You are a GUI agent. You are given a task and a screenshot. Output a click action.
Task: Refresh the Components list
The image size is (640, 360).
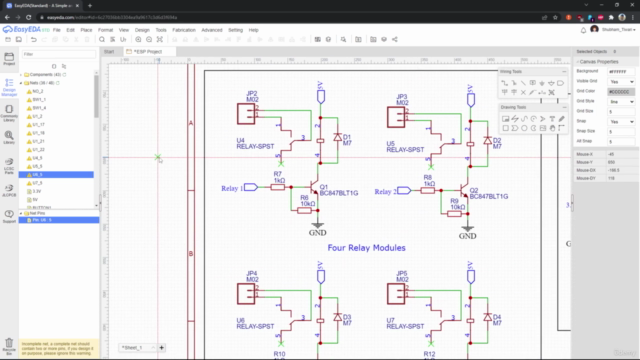click(64, 75)
